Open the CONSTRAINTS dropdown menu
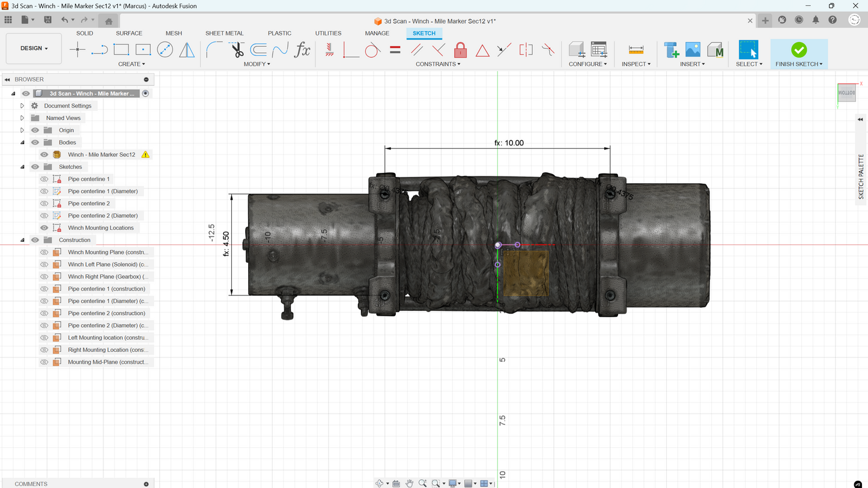Viewport: 868px width, 488px height. coord(438,64)
